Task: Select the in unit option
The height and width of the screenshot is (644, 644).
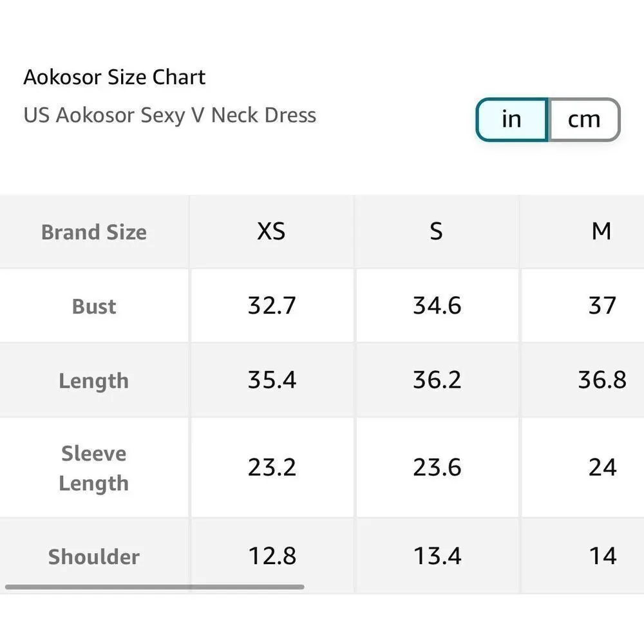Action: [511, 119]
